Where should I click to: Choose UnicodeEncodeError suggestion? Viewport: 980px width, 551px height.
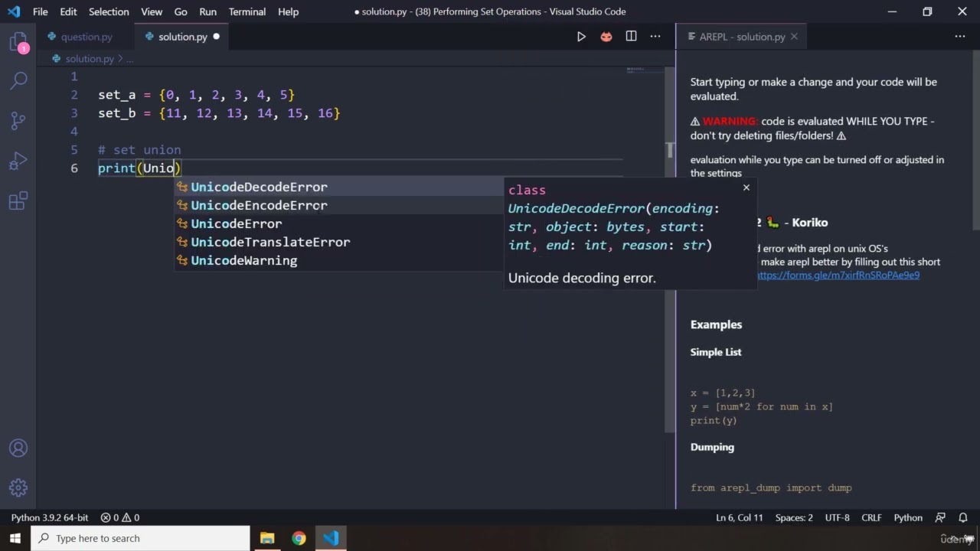(x=338, y=205)
